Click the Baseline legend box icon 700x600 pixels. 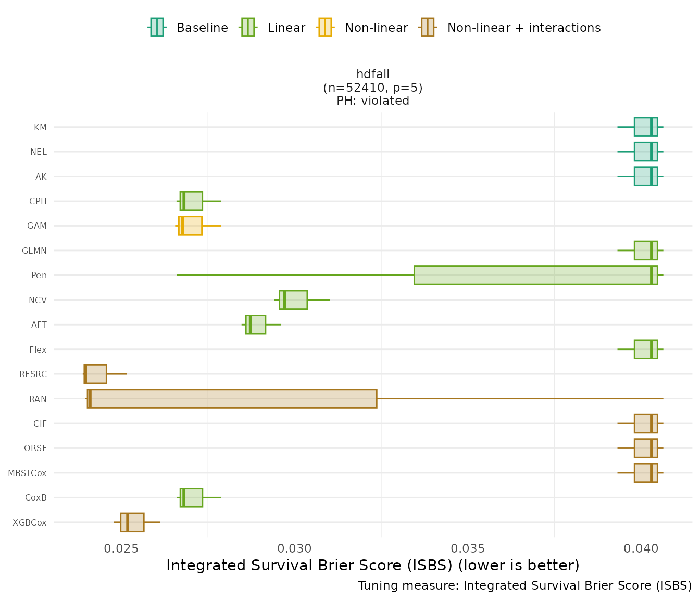pos(157,27)
